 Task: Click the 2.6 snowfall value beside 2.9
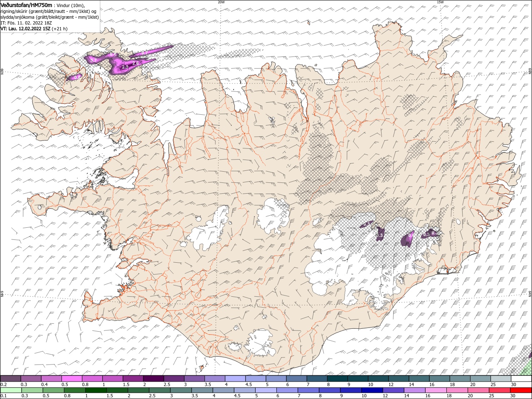(x=135, y=63)
